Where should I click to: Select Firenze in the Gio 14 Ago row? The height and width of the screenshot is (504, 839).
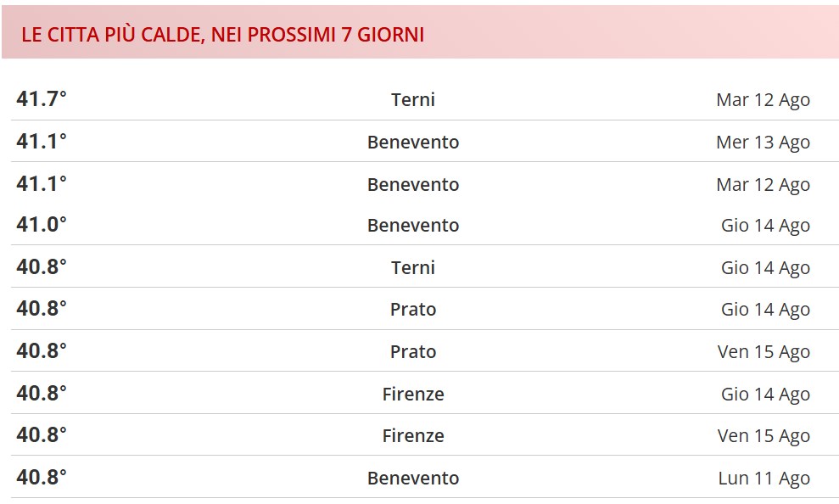[413, 395]
